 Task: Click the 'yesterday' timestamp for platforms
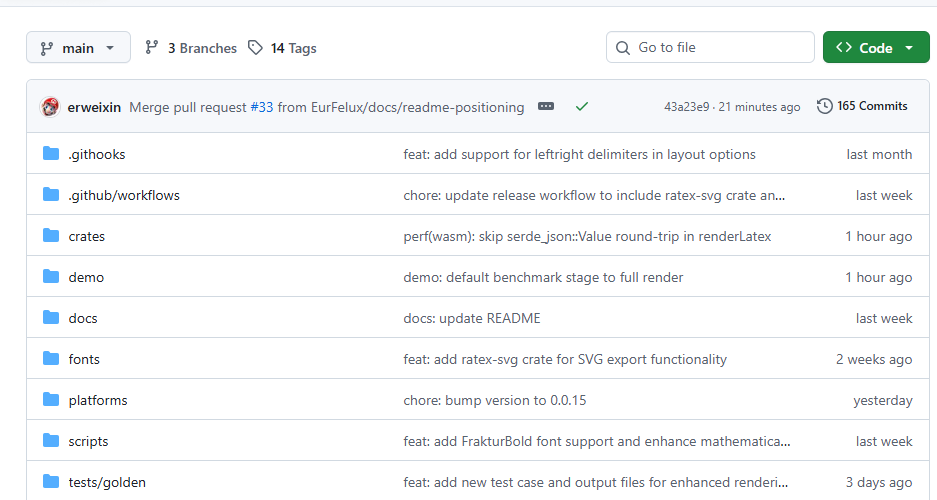click(x=883, y=400)
